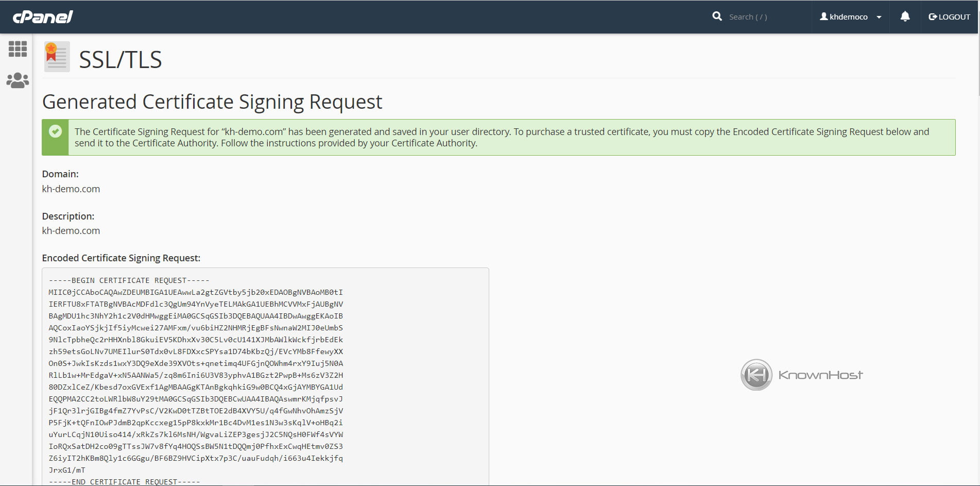
Task: Click the KnownHost watermark logo
Action: 800,375
